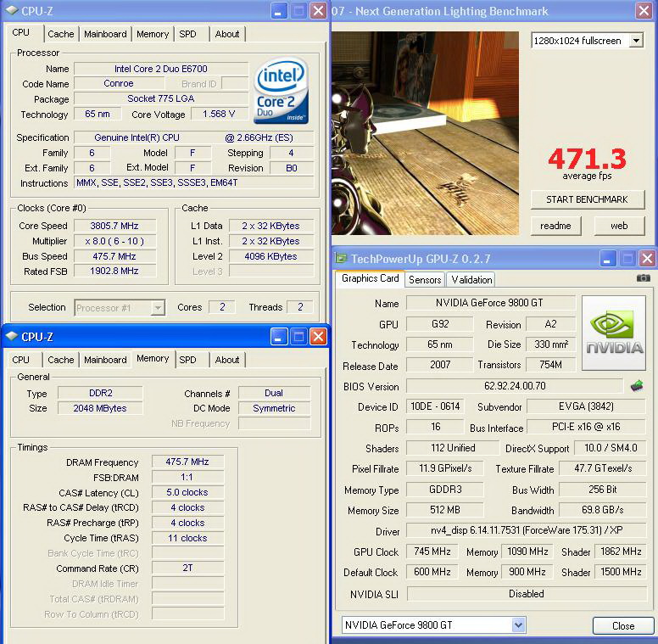The width and height of the screenshot is (658, 644).
Task: Click the GPU-Z title bar app icon
Action: (341, 258)
